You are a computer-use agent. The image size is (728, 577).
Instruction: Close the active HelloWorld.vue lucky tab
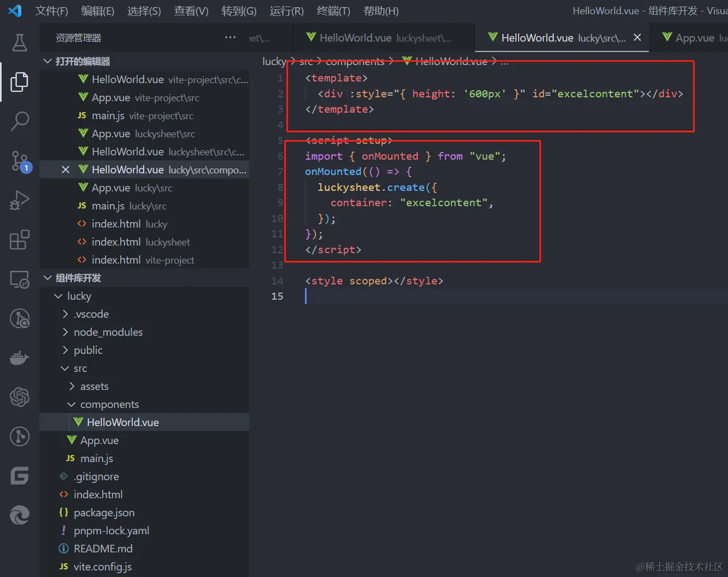pyautogui.click(x=637, y=37)
